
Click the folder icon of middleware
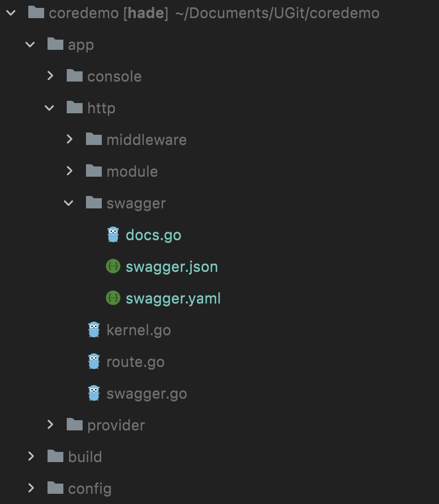[94, 139]
